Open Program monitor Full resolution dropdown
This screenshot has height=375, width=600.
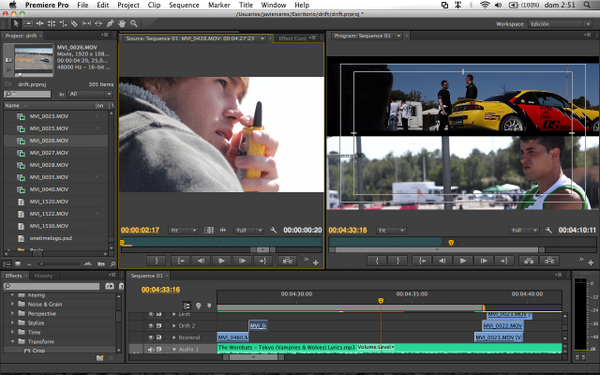tap(524, 230)
